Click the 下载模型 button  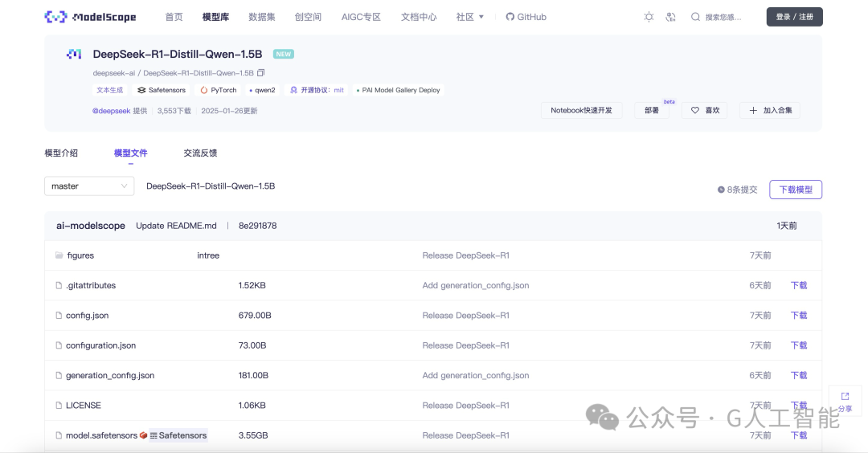coord(796,190)
